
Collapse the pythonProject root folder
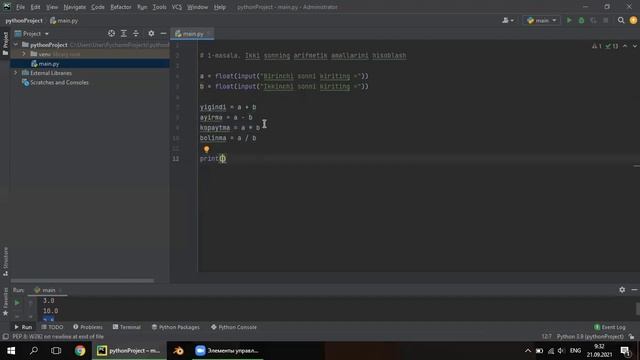point(16,44)
